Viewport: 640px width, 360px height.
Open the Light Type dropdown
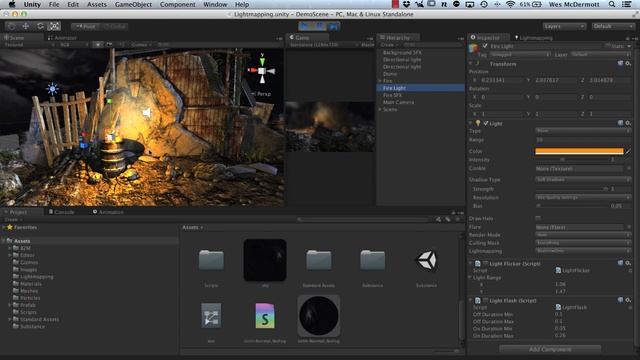pyautogui.click(x=583, y=131)
